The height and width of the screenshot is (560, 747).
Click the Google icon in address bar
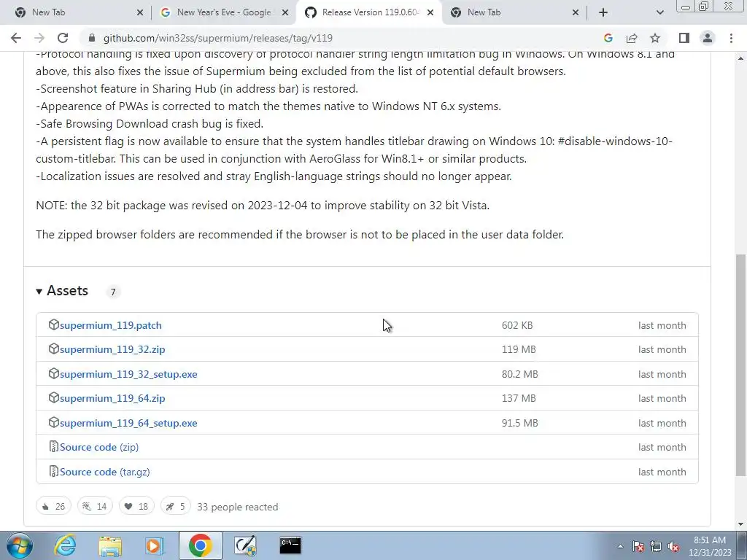(x=608, y=38)
